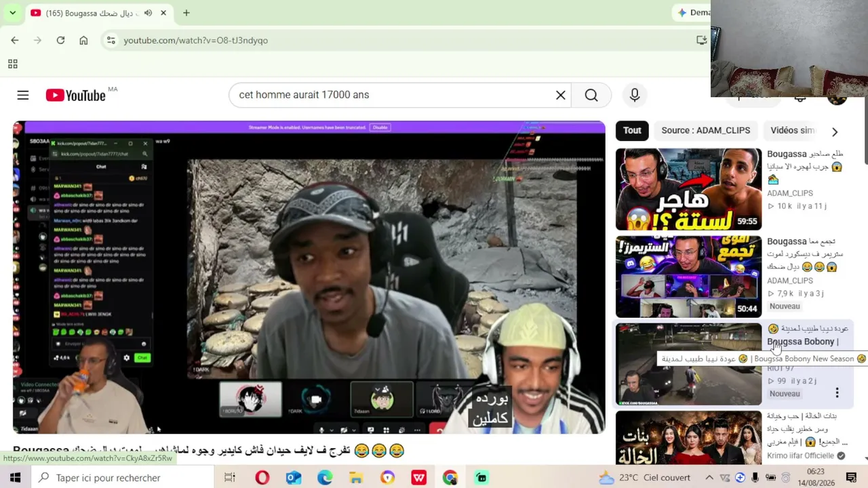Open the Windows notification center
Image resolution: width=868 pixels, height=488 pixels.
click(852, 478)
